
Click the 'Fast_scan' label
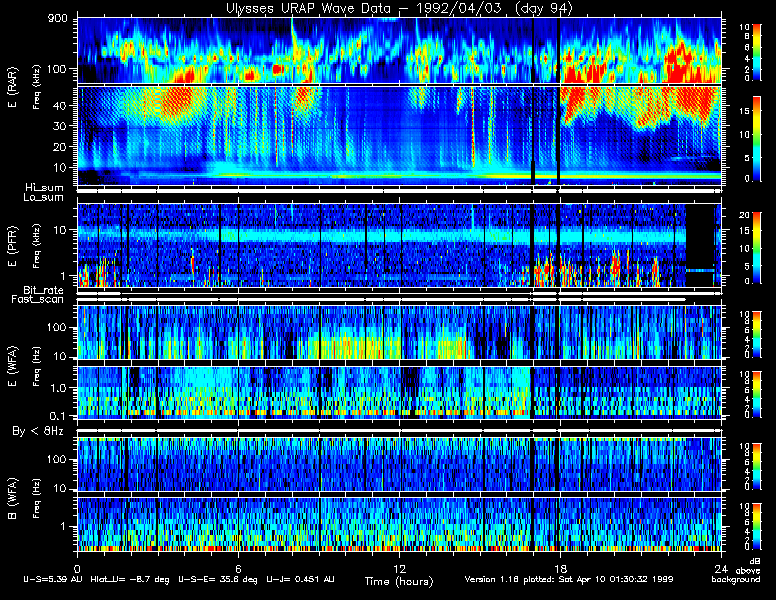(38, 300)
